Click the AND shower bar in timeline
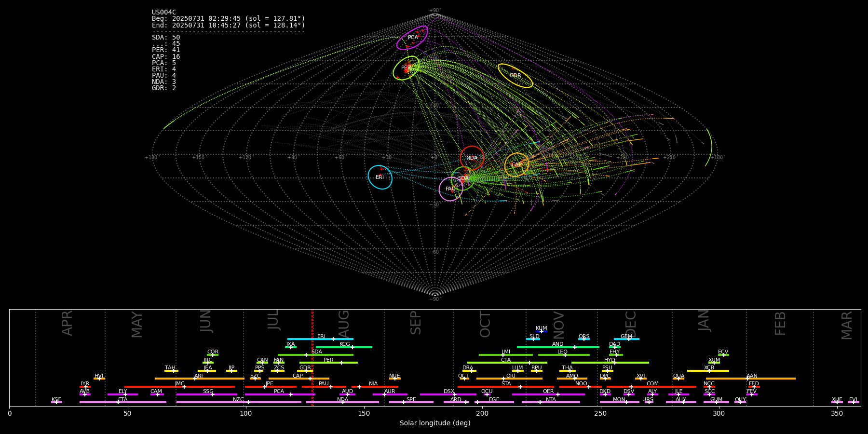Image resolution: width=868 pixels, height=434 pixels. pyautogui.click(x=558, y=347)
